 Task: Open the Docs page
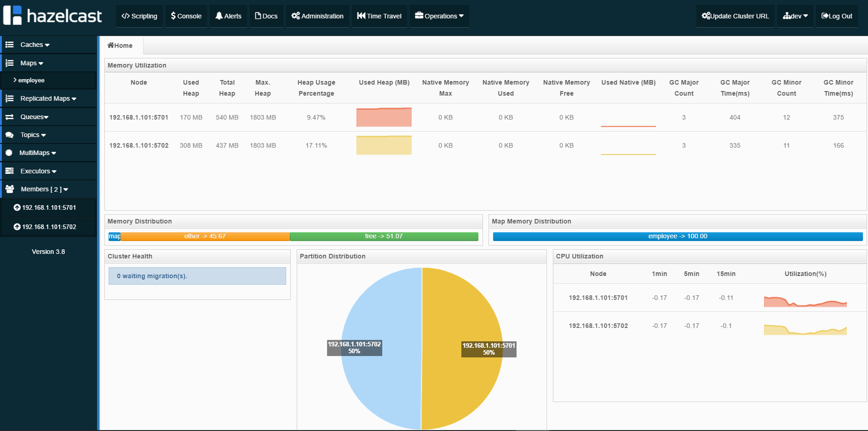point(266,16)
